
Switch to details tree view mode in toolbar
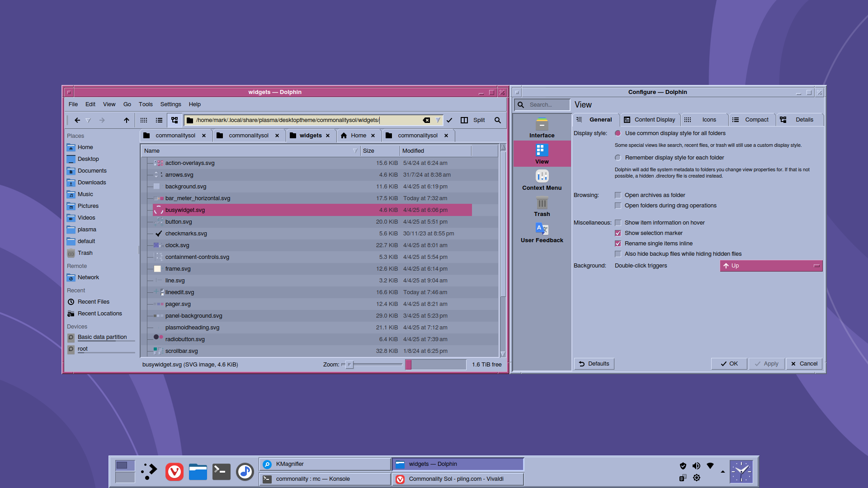tap(175, 120)
